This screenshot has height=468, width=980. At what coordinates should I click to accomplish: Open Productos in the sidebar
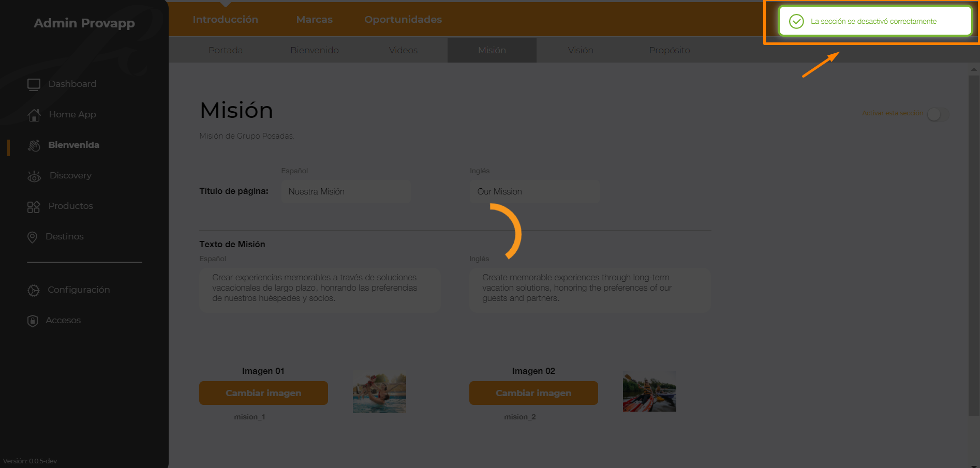[x=71, y=206]
